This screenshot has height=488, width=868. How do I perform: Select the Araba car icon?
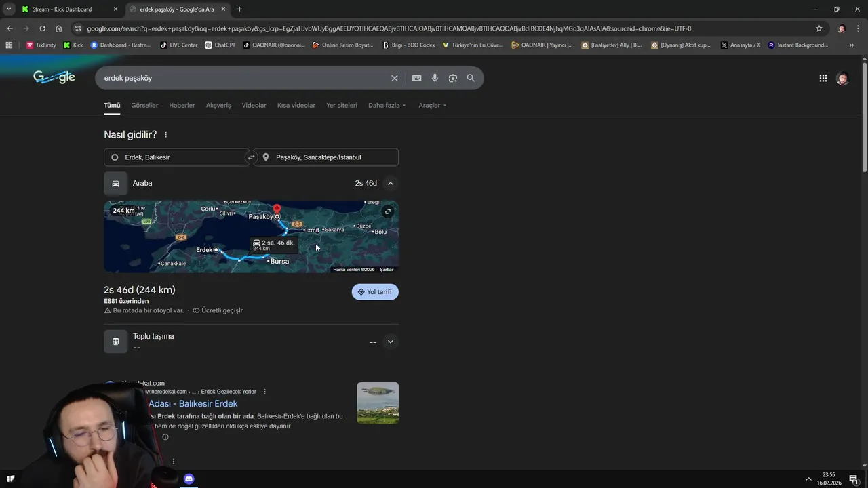pyautogui.click(x=115, y=184)
